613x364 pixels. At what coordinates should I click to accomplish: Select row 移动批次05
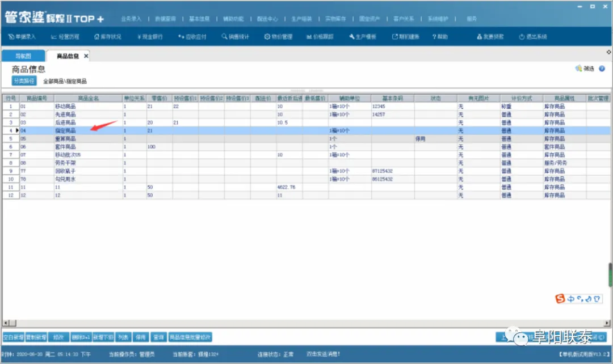click(306, 155)
